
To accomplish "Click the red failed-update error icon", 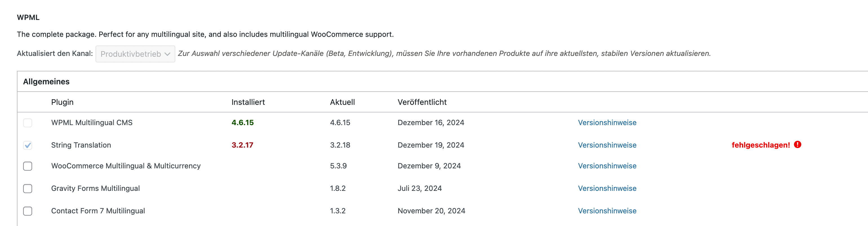I will pyautogui.click(x=797, y=144).
